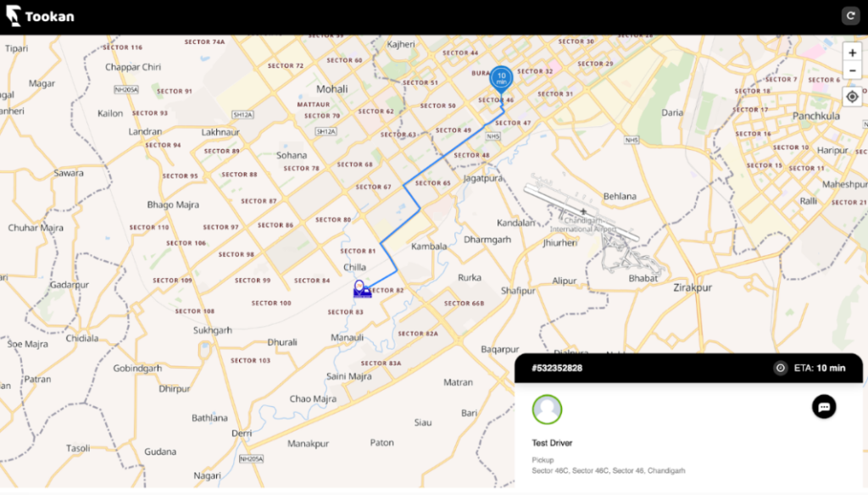This screenshot has height=495, width=868.
Task: Click the refresh icon in top bar
Action: (x=850, y=15)
